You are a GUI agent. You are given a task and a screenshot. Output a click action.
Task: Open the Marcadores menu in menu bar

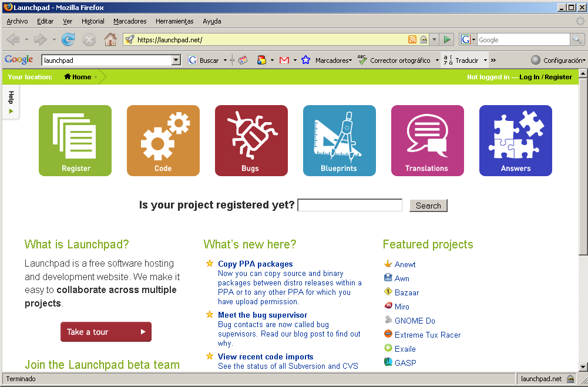tap(130, 21)
